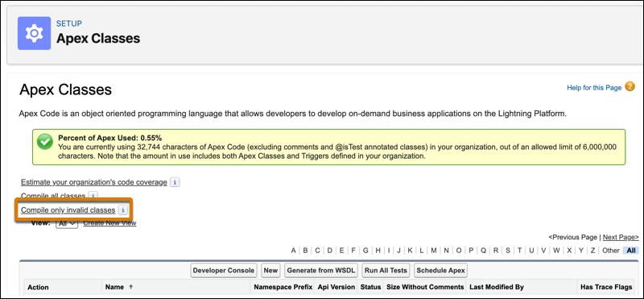Click the Name column header
The width and height of the screenshot is (644, 299).
tap(114, 287)
